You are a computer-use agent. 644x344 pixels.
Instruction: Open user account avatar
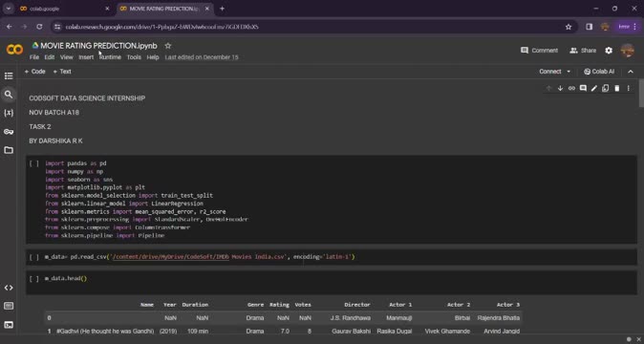coord(628,51)
